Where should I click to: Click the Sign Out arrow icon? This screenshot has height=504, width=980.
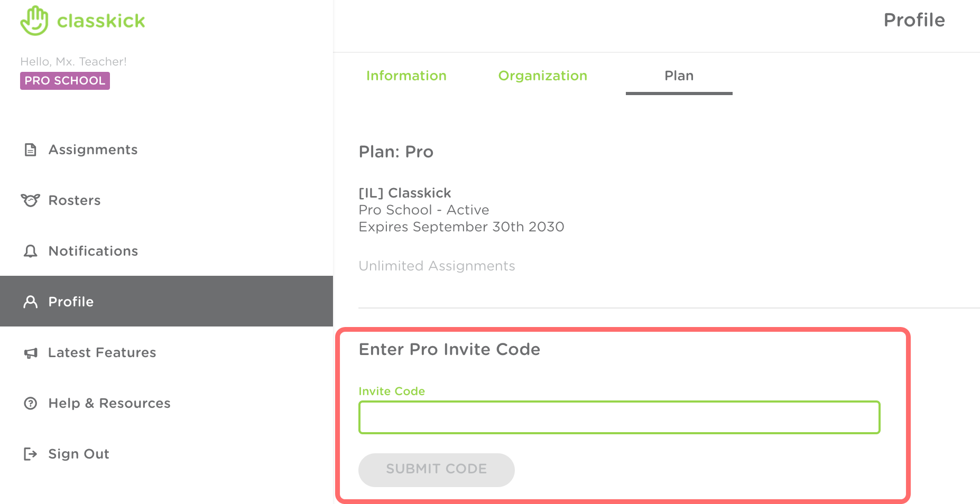point(31,454)
